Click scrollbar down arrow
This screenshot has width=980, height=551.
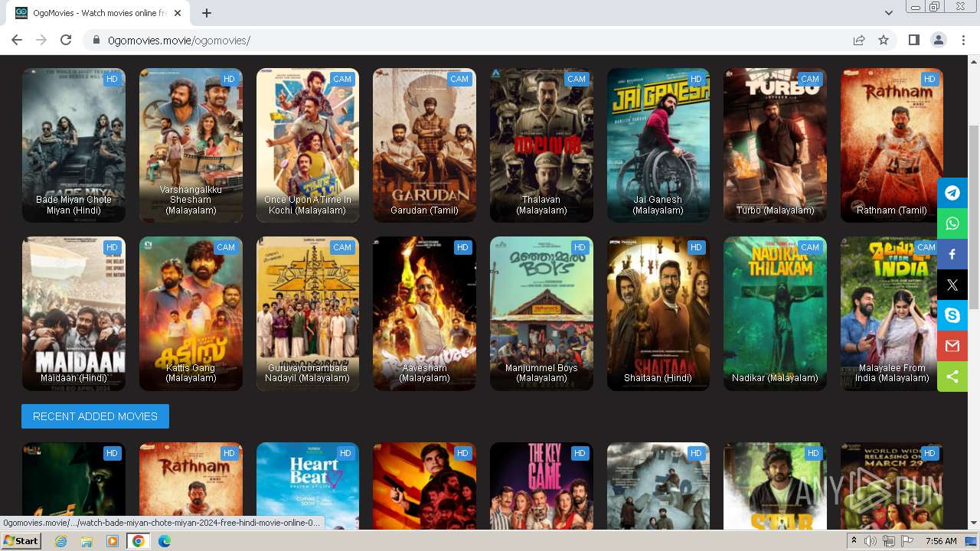(x=974, y=523)
